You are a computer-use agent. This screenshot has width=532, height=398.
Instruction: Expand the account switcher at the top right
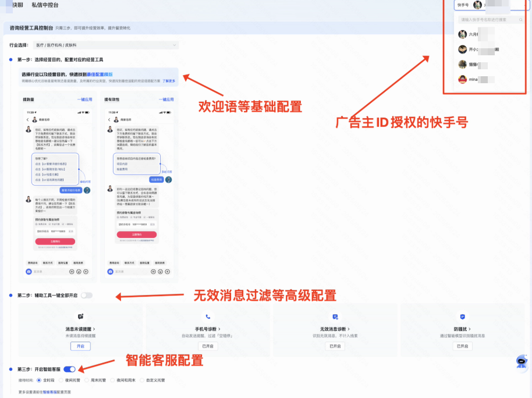tap(498, 5)
